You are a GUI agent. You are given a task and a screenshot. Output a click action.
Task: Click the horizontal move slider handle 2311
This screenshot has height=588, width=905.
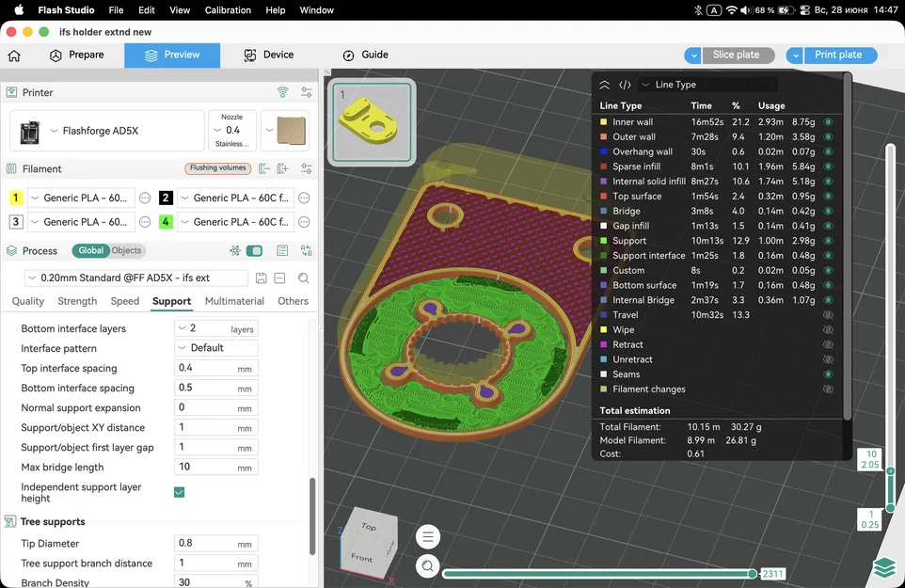(753, 574)
